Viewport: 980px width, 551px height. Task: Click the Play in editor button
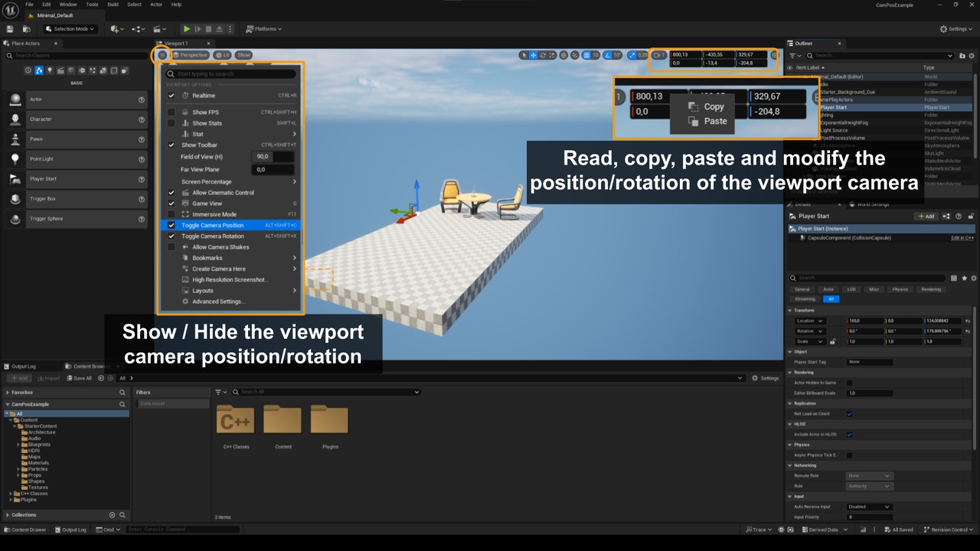tap(186, 29)
